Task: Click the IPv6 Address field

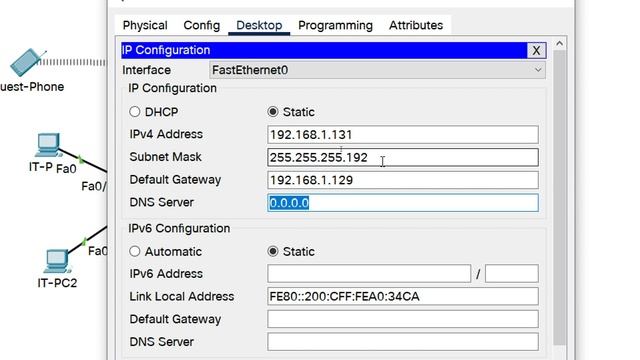Action: click(x=369, y=273)
